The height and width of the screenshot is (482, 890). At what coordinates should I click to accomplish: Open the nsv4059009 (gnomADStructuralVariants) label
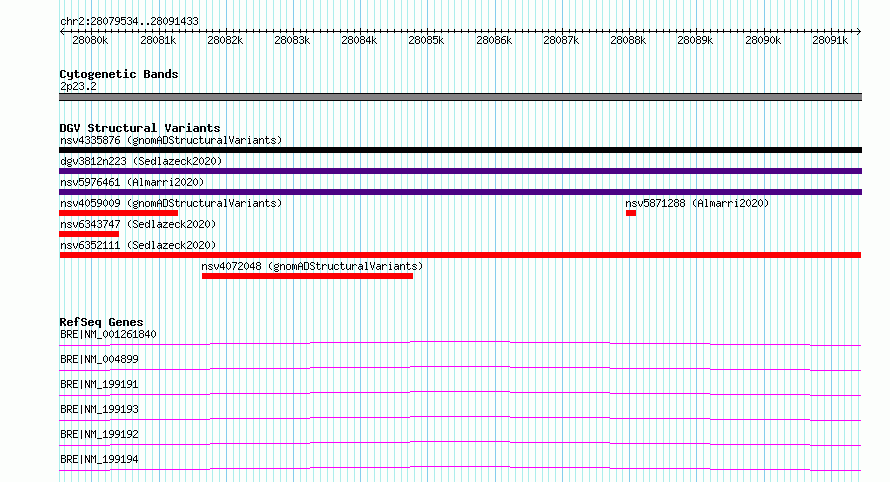coord(171,203)
